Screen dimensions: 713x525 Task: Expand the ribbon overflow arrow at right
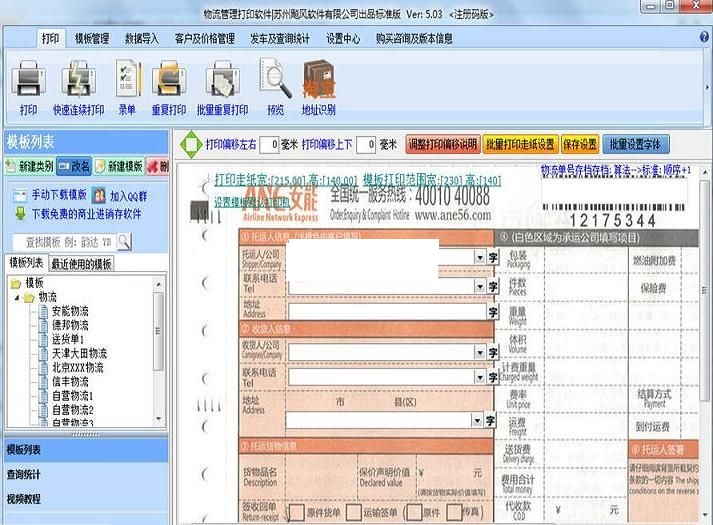pos(707,87)
